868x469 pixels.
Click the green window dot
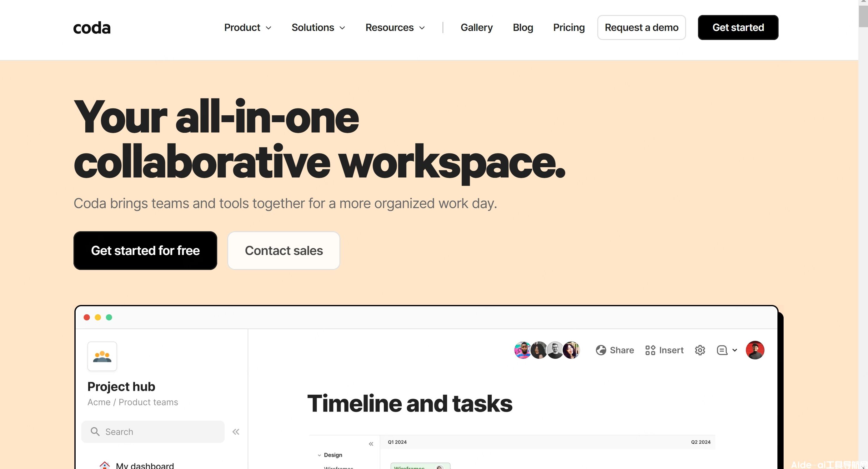[109, 317]
